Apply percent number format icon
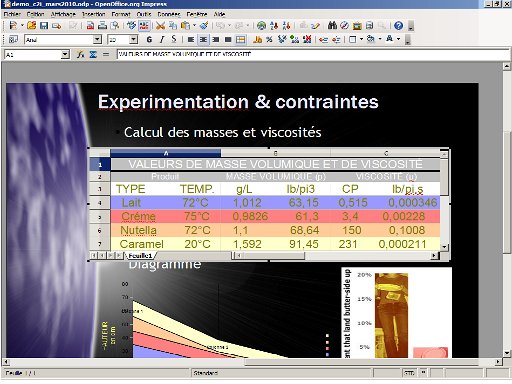512x384 pixels. [269, 40]
